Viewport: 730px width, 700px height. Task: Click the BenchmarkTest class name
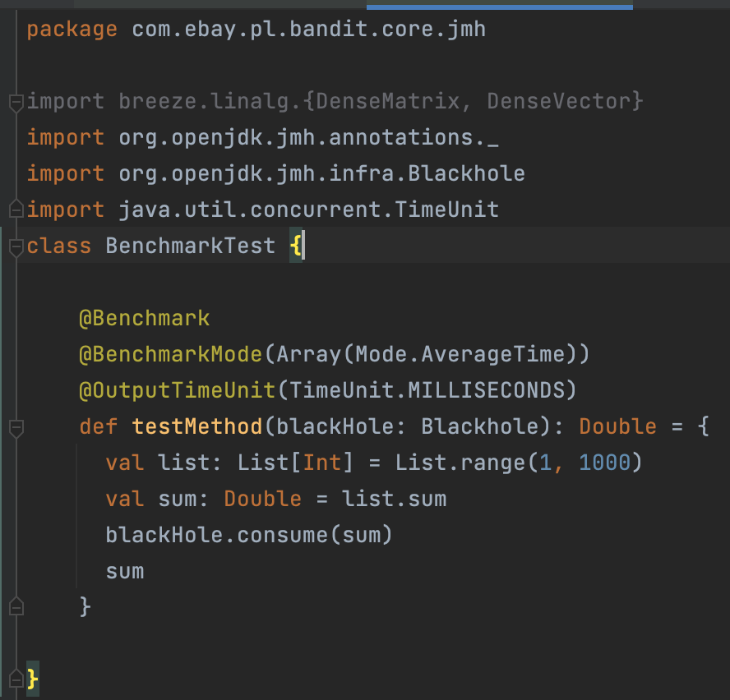[190, 246]
